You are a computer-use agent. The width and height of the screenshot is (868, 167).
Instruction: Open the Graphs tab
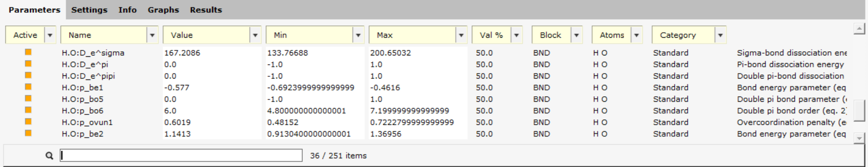point(163,10)
